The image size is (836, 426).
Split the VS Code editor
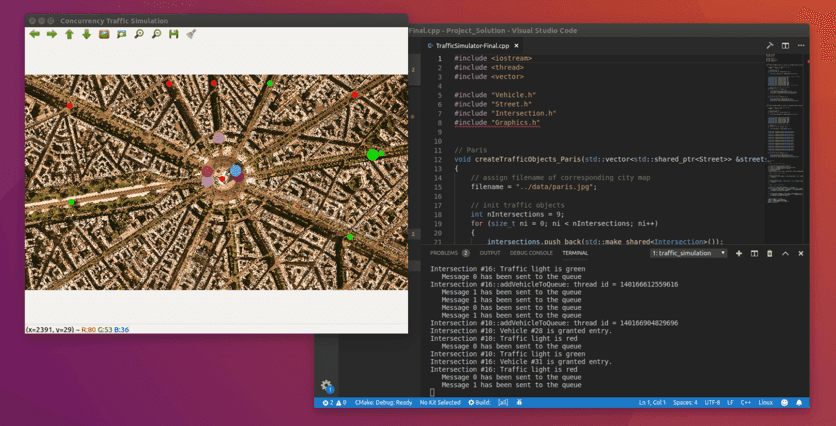point(785,46)
